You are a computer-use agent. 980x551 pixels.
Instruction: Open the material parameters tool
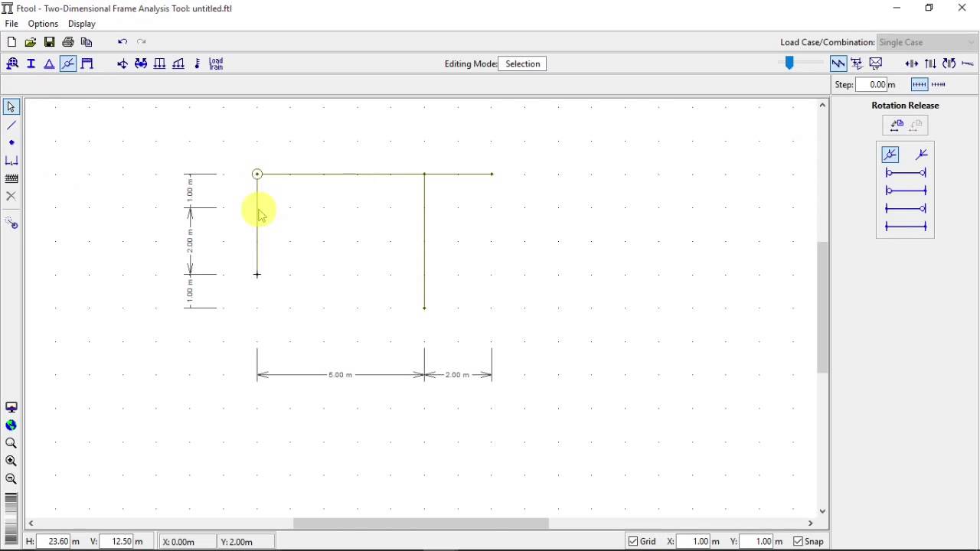point(12,64)
